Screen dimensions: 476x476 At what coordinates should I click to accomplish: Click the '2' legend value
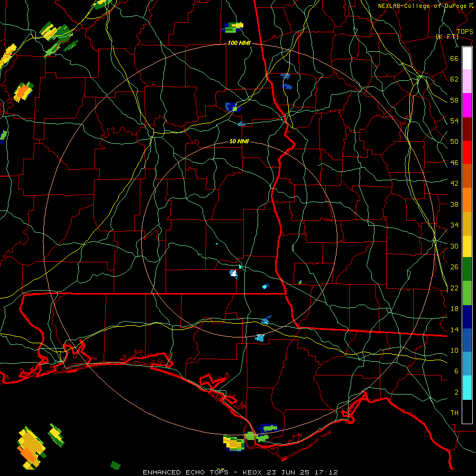coord(456,392)
